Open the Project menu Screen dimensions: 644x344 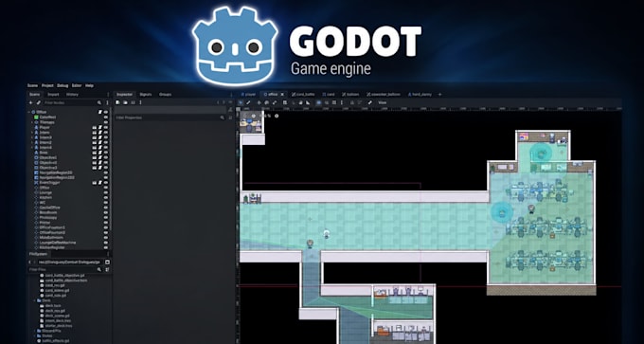click(x=47, y=85)
